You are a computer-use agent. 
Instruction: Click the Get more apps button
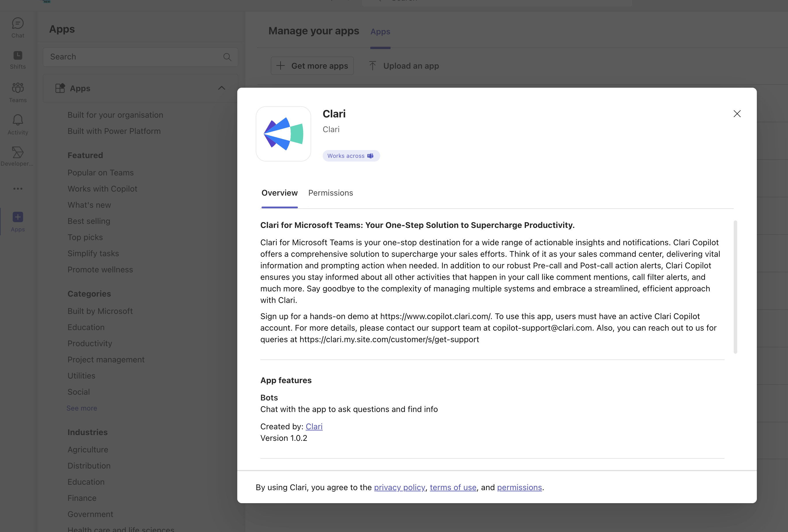[x=312, y=66]
